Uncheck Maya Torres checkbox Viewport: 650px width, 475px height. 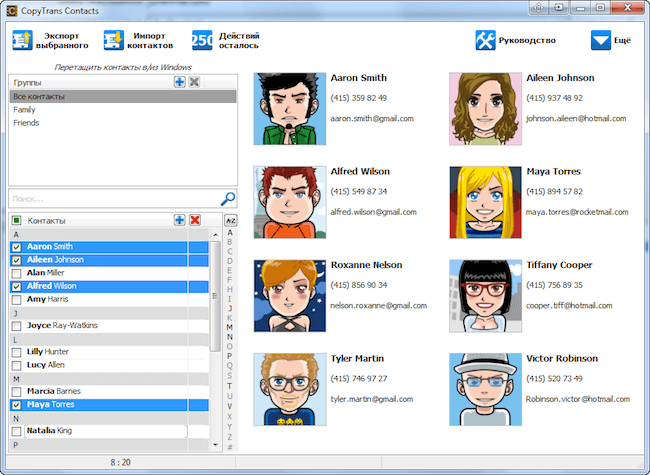(17, 405)
